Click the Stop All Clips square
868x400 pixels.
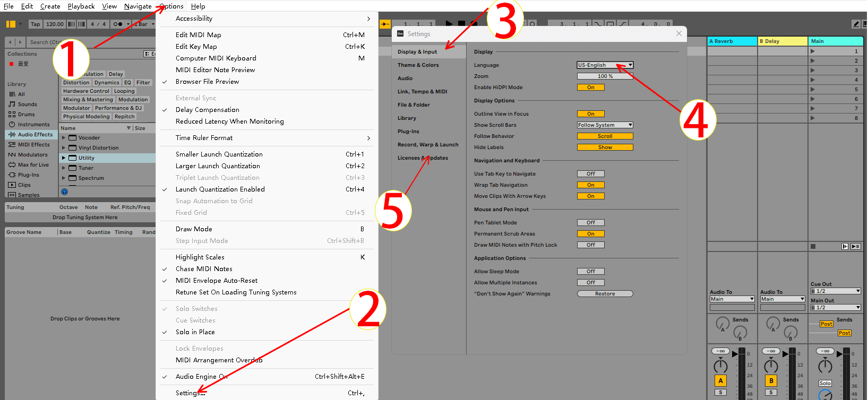813,247
